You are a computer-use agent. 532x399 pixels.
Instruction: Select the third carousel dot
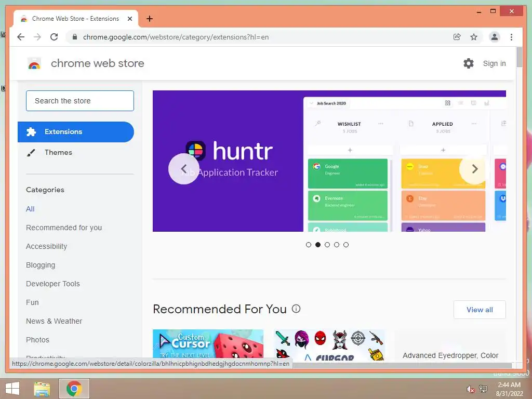(327, 245)
